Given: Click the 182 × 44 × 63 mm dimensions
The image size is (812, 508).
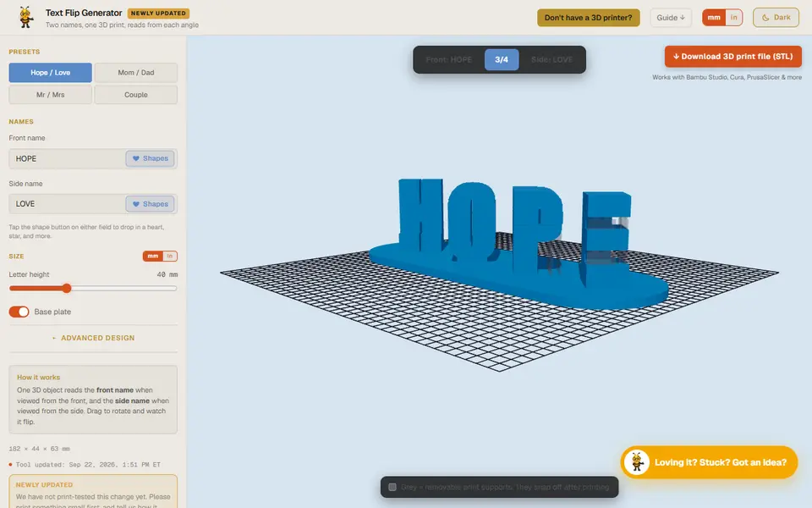Looking at the screenshot, I should tap(40, 449).
